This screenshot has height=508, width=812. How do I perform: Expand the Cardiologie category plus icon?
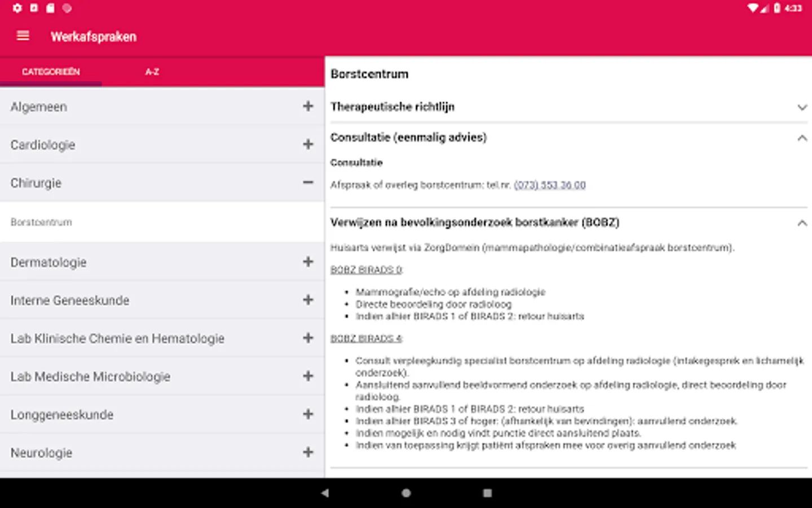tap(308, 144)
